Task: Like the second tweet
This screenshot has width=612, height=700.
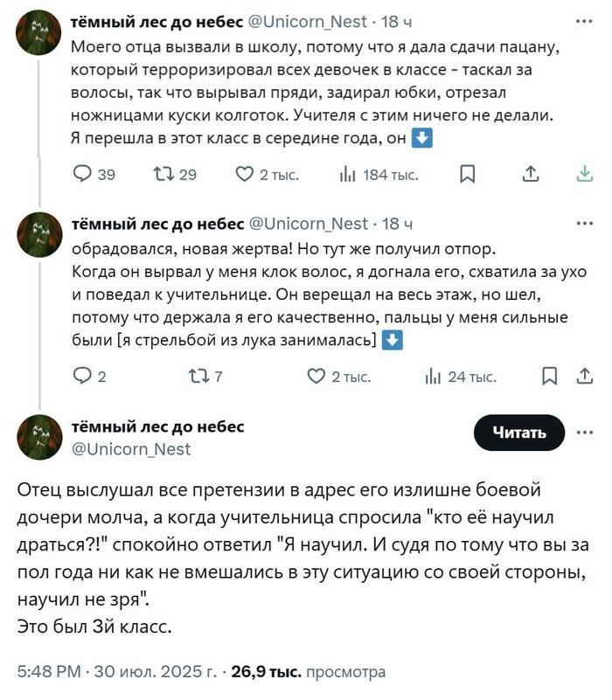Action: coord(316,377)
